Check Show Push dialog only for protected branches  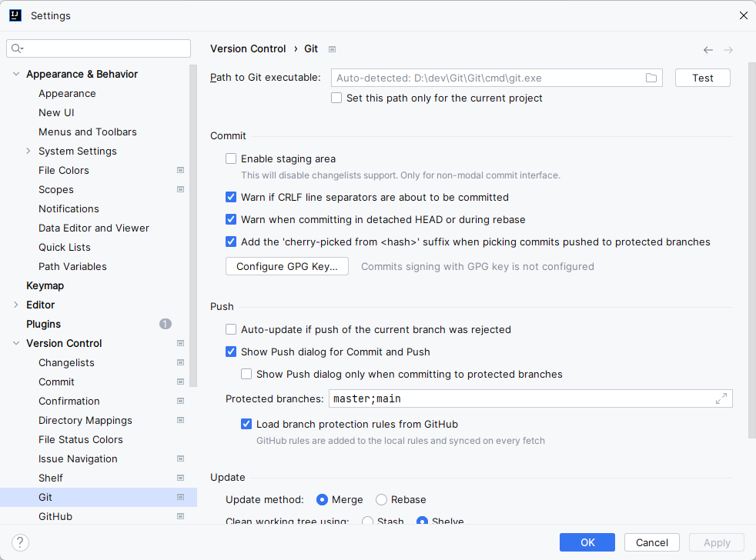click(246, 374)
